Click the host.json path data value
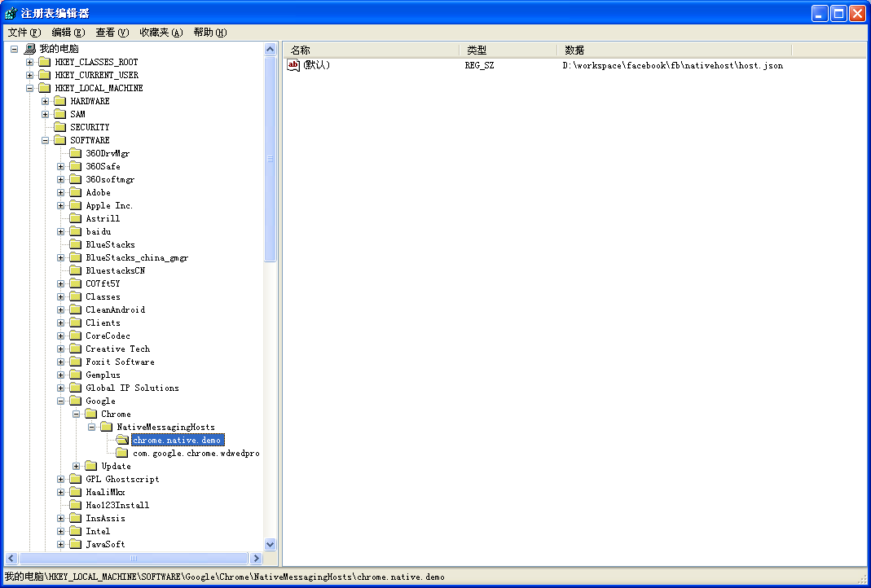The image size is (871, 588). pyautogui.click(x=673, y=65)
